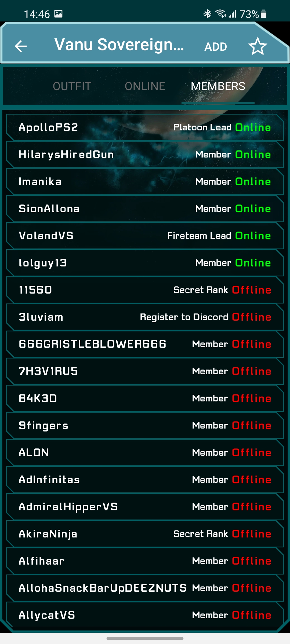Tap the ADD button
The height and width of the screenshot is (644, 290).
pyautogui.click(x=216, y=47)
